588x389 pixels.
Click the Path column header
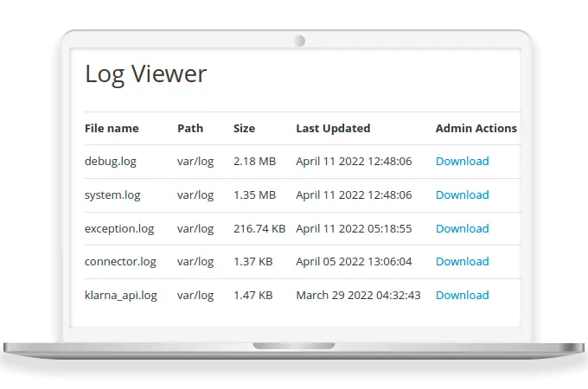[x=190, y=129]
